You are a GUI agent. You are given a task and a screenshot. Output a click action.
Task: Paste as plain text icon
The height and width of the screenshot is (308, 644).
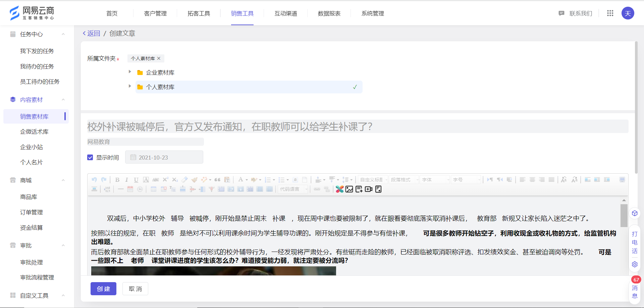click(x=227, y=180)
